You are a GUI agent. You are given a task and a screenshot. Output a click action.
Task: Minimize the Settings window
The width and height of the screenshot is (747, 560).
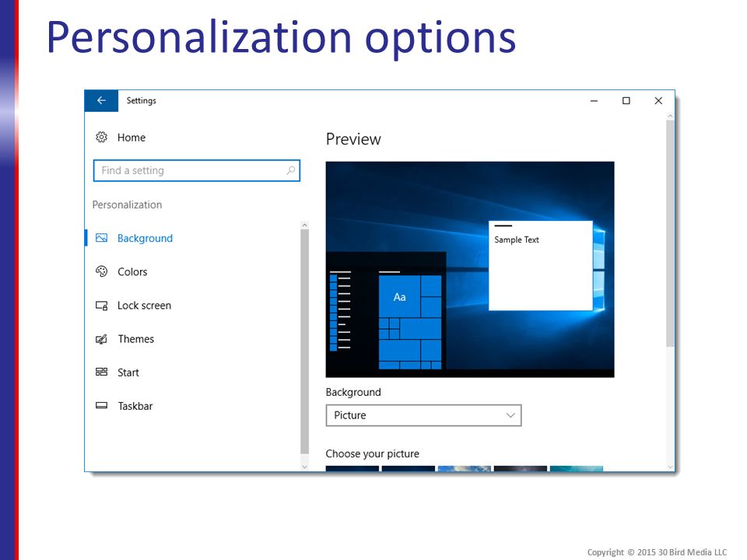coord(594,100)
